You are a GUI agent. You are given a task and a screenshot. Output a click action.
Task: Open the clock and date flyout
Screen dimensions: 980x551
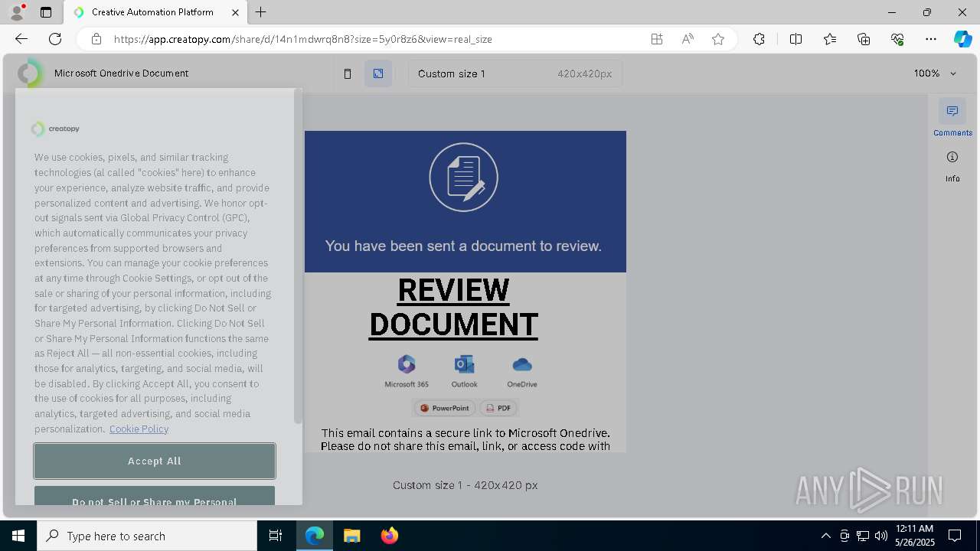coord(915,536)
